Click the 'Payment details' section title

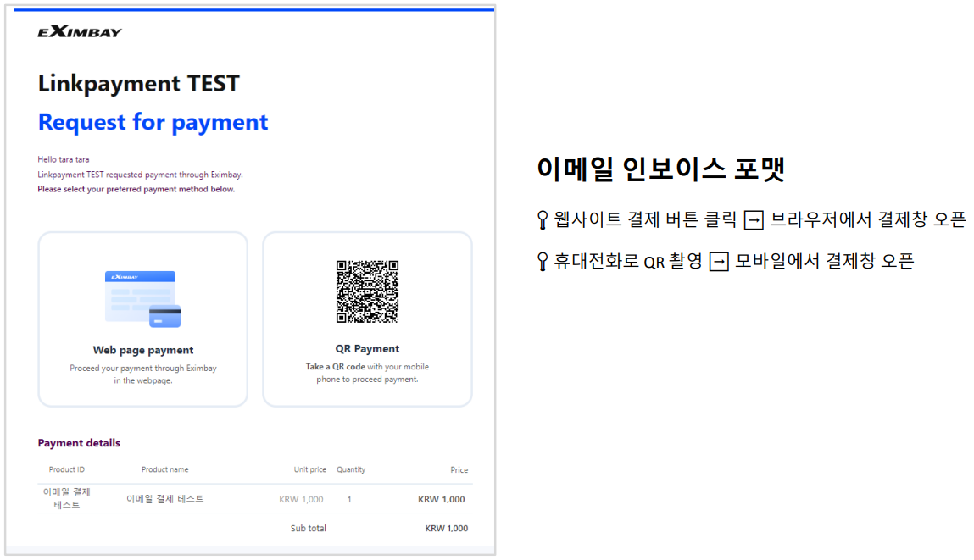pyautogui.click(x=79, y=442)
